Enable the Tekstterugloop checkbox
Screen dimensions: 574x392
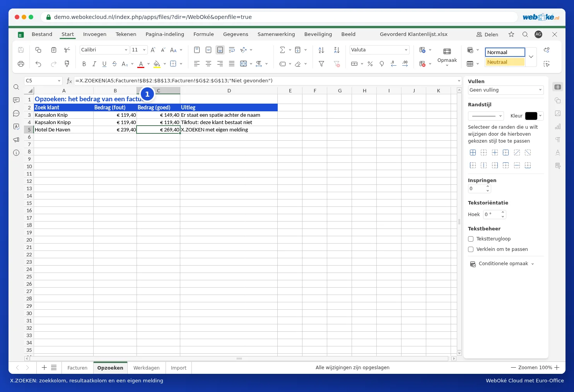(x=471, y=239)
